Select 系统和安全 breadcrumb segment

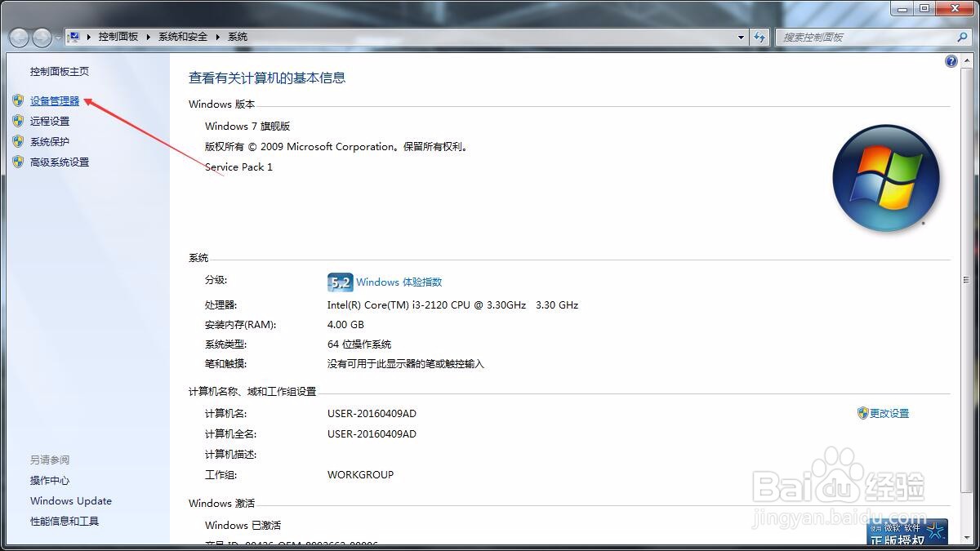pyautogui.click(x=183, y=37)
